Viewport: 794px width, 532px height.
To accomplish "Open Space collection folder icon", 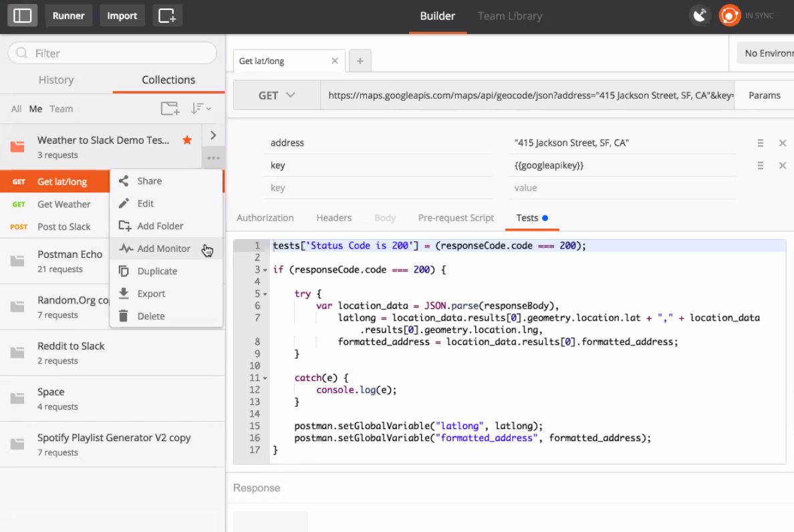I will click(17, 398).
